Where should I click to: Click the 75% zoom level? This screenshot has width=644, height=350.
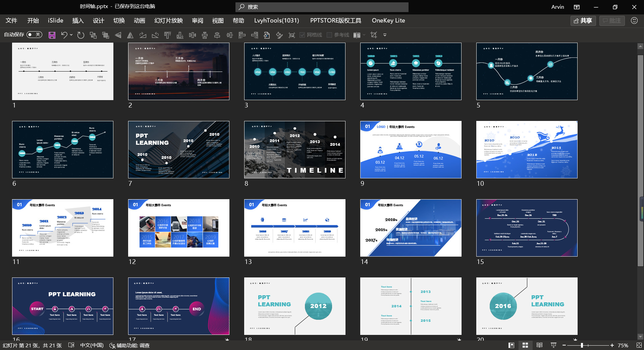(623, 345)
